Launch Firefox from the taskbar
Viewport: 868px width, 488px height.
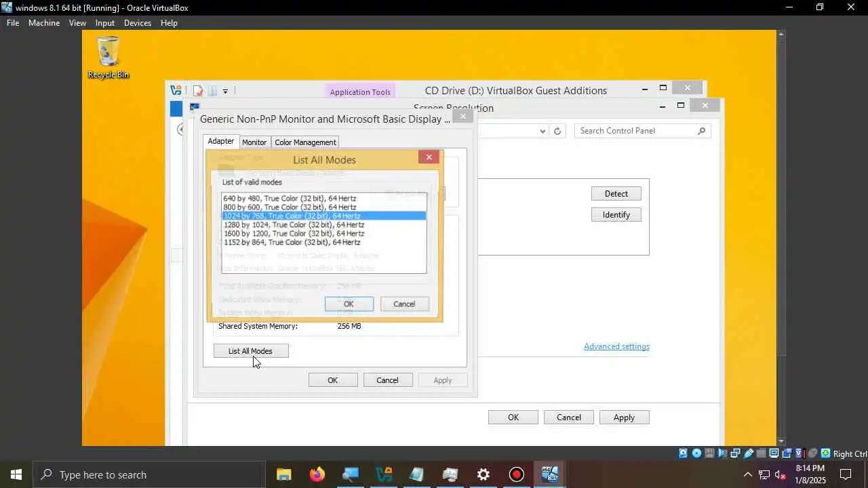(x=317, y=474)
